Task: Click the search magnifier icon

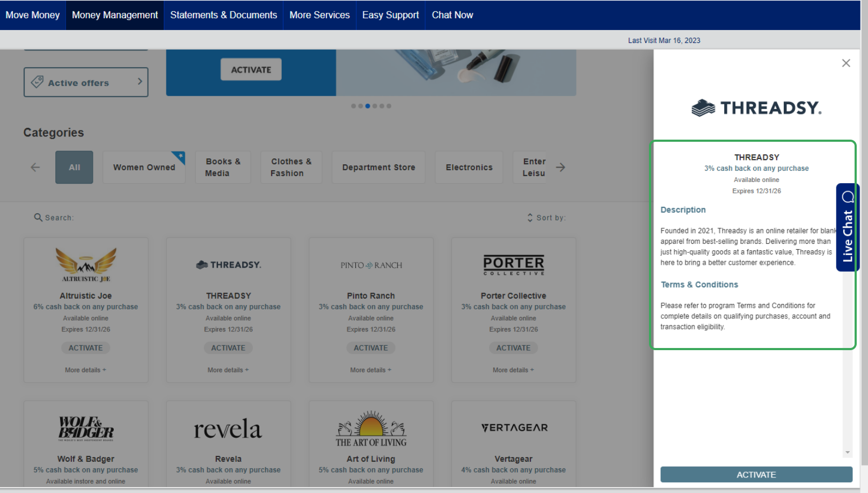Action: coord(38,217)
